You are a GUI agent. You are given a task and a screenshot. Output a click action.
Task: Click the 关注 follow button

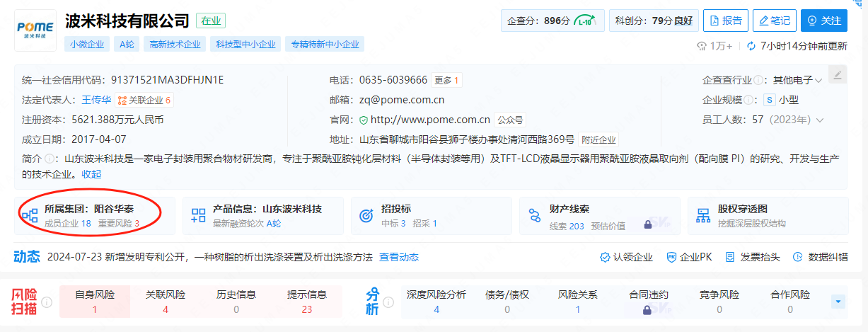click(823, 21)
